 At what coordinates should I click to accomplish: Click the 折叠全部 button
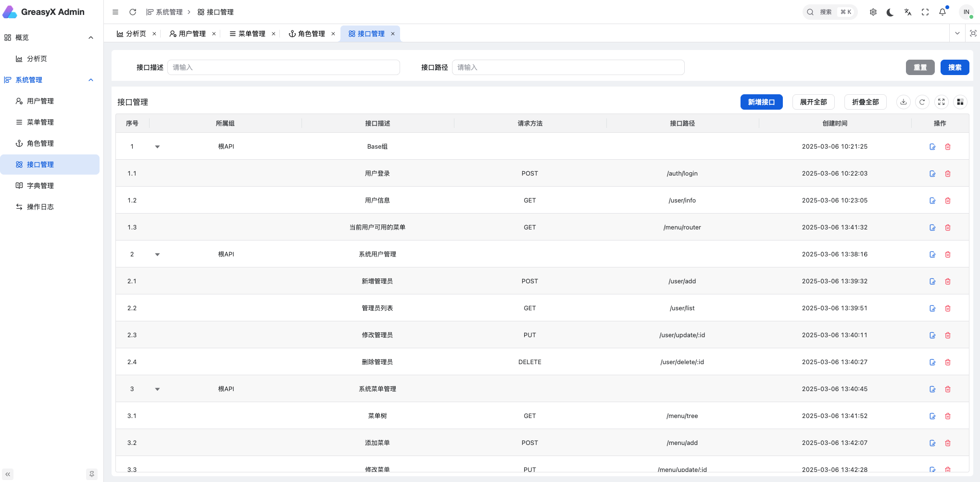click(x=865, y=102)
